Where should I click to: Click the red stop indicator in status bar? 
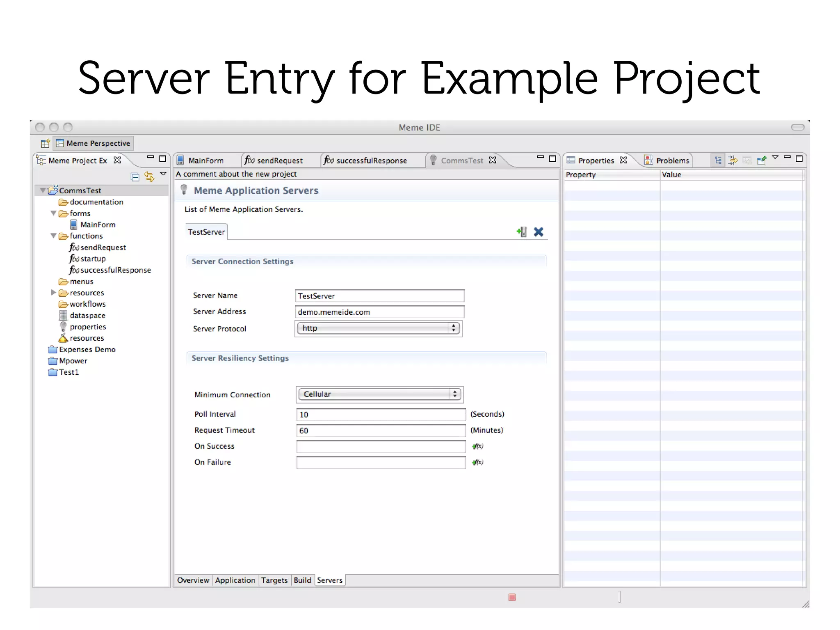click(x=512, y=597)
